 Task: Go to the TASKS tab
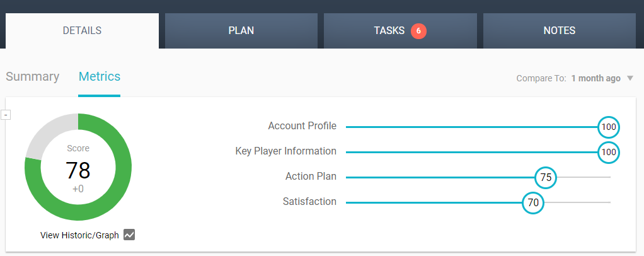389,30
